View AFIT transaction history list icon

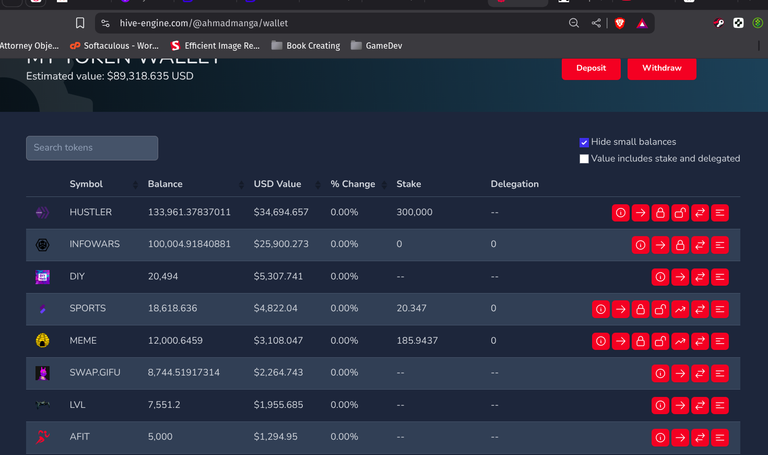click(x=720, y=437)
